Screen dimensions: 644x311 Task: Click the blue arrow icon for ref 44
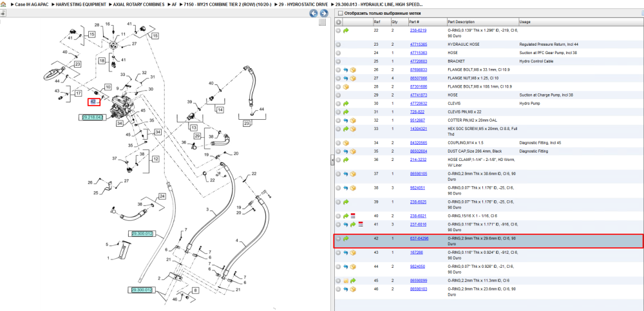point(346,267)
